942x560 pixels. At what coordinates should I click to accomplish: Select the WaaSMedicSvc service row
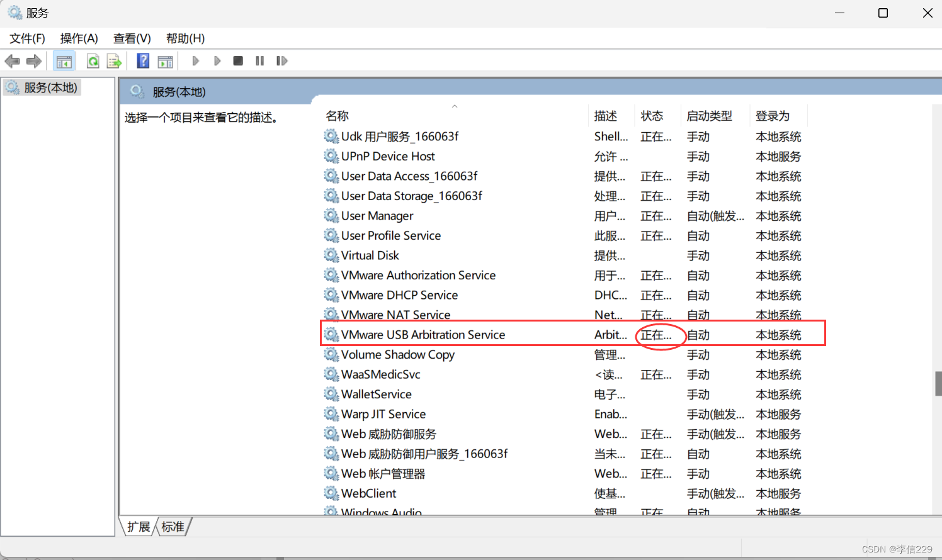[x=380, y=374]
